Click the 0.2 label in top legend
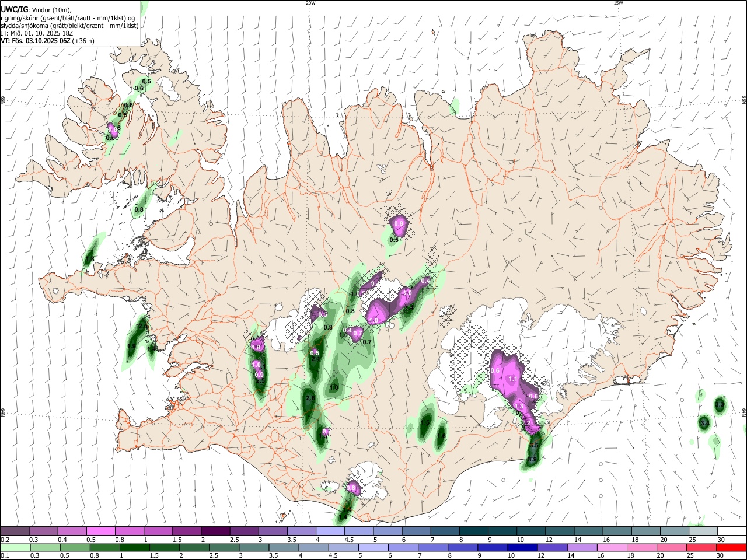The width and height of the screenshot is (747, 560). click(5, 540)
